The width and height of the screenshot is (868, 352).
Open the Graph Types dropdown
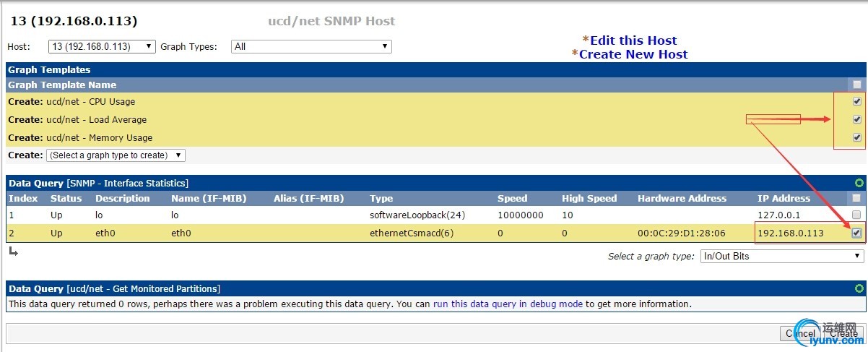pos(311,46)
